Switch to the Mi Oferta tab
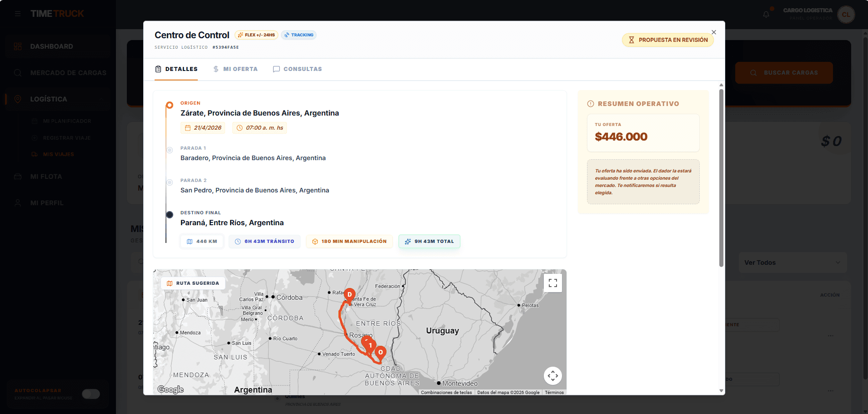The height and width of the screenshot is (414, 868). (x=235, y=69)
